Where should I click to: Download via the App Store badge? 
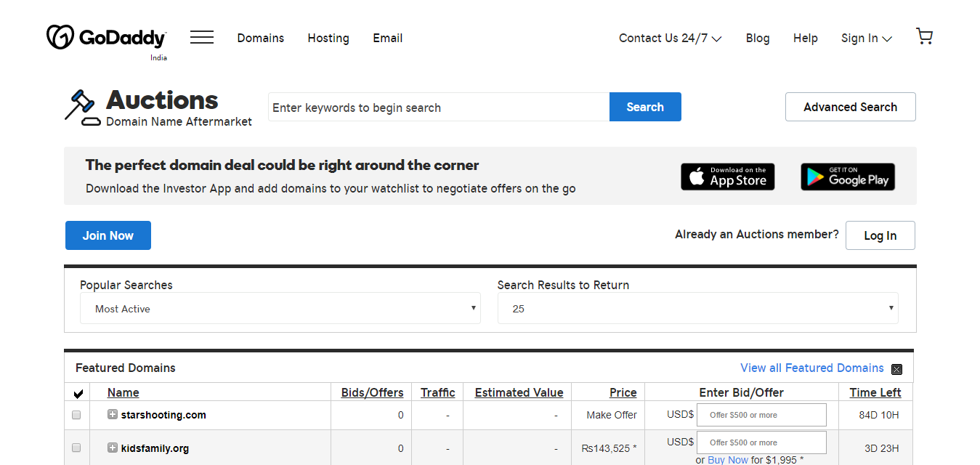[x=727, y=177]
